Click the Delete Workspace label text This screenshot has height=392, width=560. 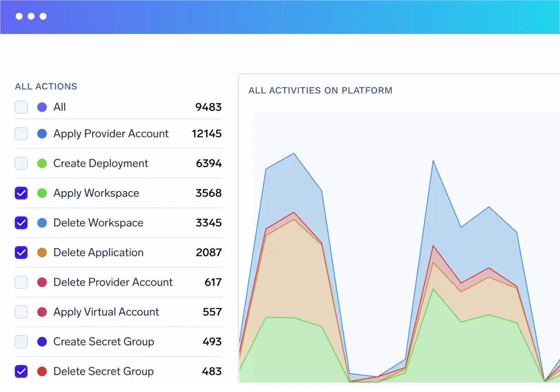click(x=98, y=223)
